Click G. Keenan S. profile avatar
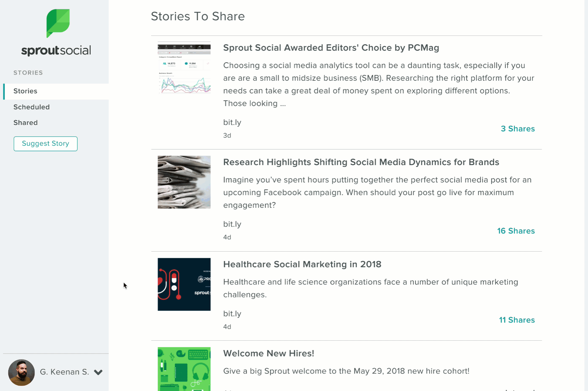Screen dimensions: 588x391 (x=21, y=372)
